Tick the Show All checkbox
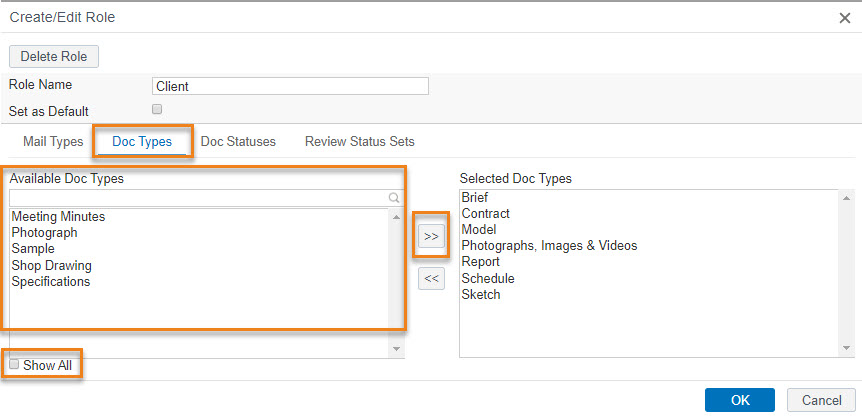862x419 pixels. tap(14, 364)
